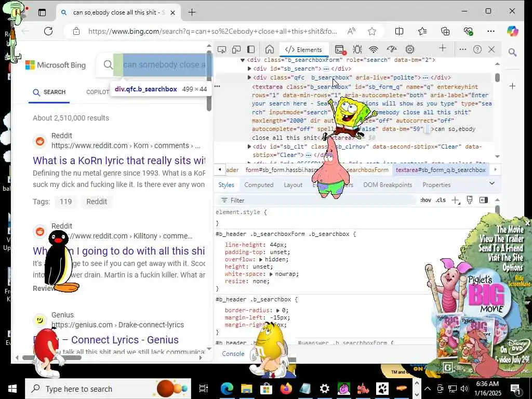Refresh the Bing page
This screenshot has height=399, width=532.
(48, 31)
